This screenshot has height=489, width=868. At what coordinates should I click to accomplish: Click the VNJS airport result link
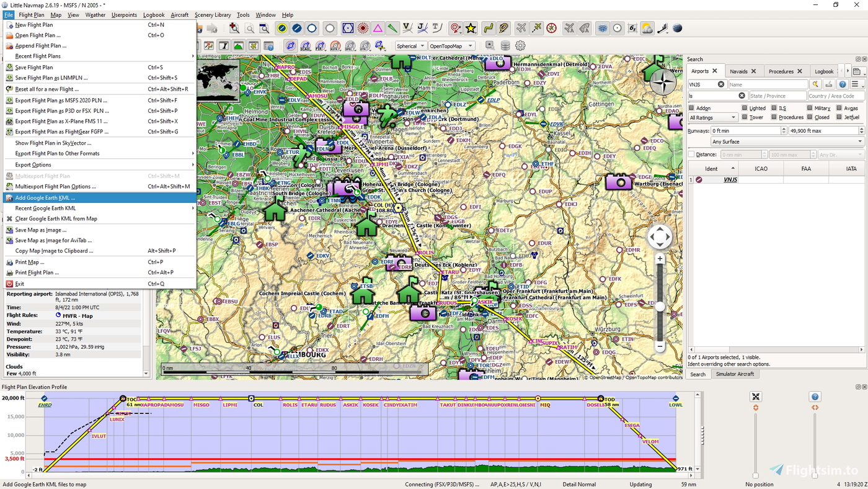click(x=730, y=180)
